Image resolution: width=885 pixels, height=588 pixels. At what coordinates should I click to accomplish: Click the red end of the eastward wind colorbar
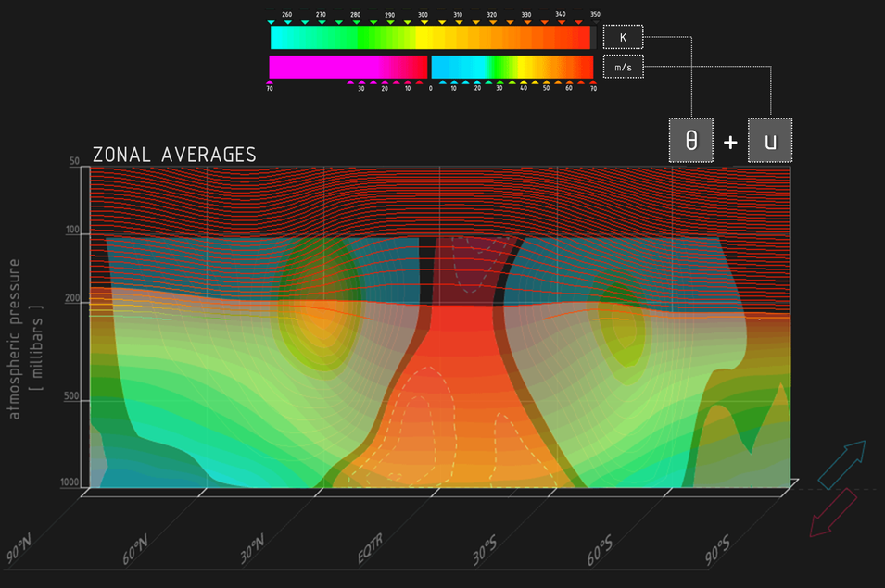[582, 67]
